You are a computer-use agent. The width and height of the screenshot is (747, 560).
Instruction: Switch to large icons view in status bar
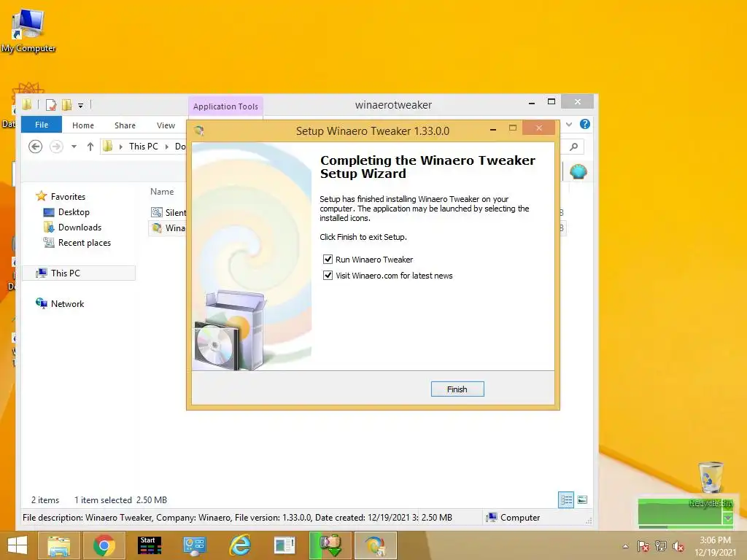click(x=582, y=499)
